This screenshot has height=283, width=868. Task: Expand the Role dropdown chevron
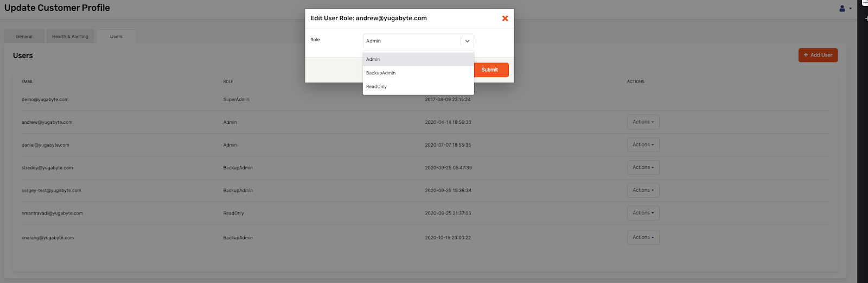tap(467, 41)
